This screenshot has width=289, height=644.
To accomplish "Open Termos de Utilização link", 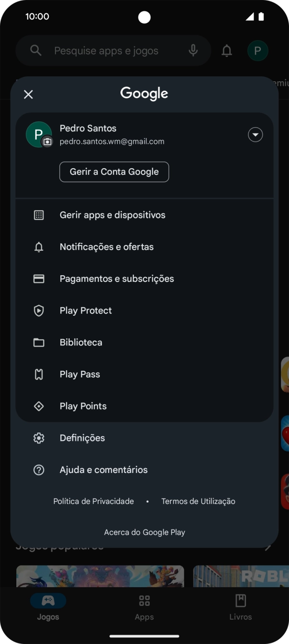I will pos(198,501).
